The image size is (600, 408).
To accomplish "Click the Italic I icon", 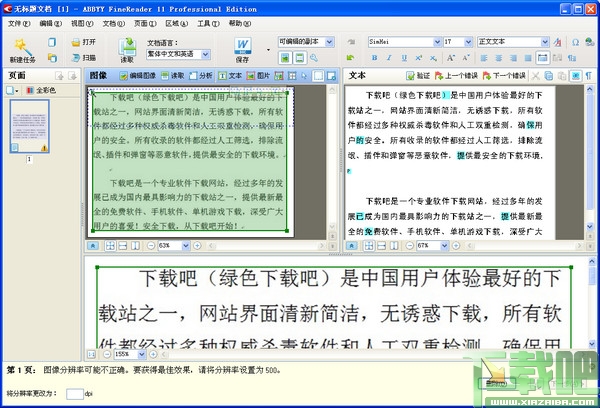I will [389, 58].
